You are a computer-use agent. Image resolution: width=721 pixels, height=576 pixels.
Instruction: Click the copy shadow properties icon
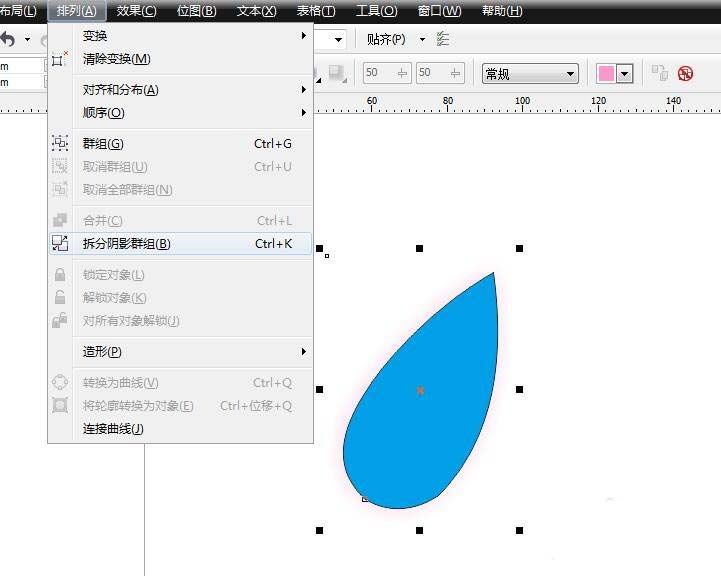[659, 73]
